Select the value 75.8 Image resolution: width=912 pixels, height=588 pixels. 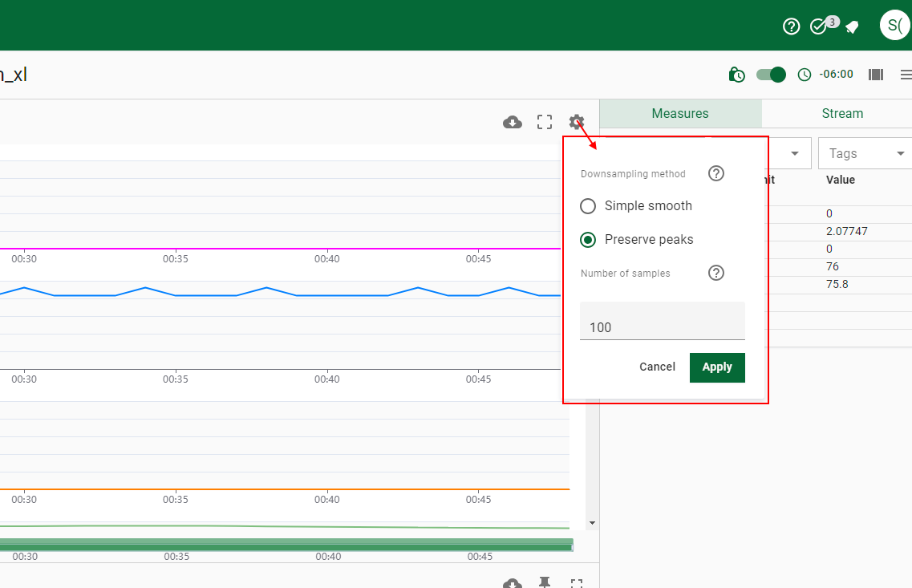(837, 284)
